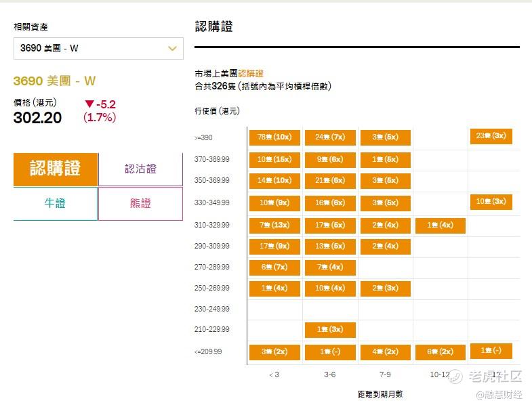Click the 21 warrants (6x) cell

coord(330,181)
